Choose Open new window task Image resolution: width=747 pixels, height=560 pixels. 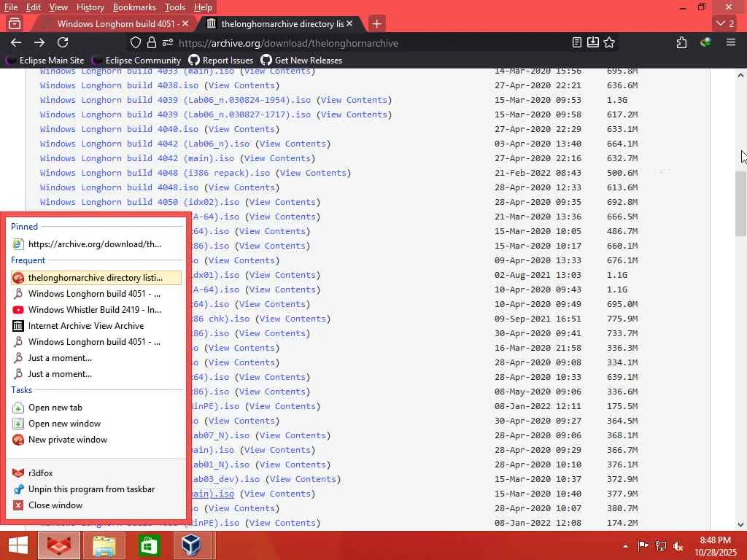coord(96,424)
